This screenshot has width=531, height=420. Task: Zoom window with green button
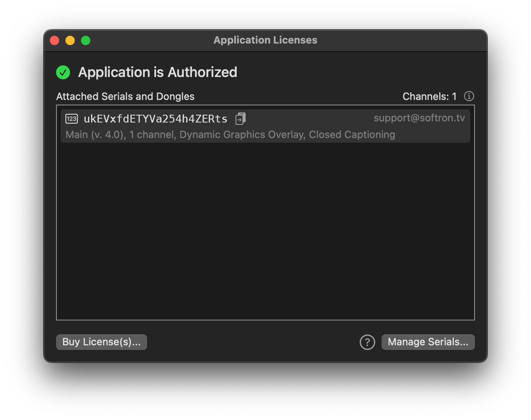coord(86,40)
